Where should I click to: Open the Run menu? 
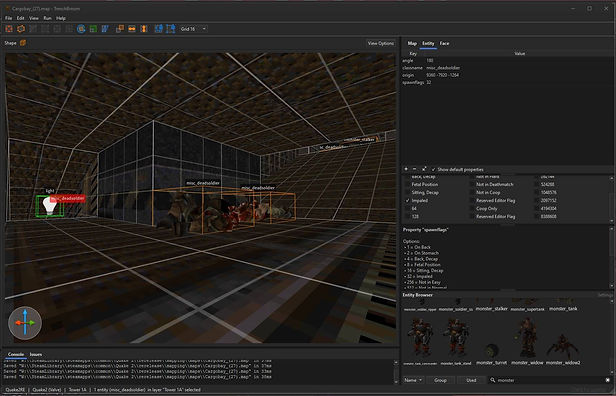click(47, 18)
